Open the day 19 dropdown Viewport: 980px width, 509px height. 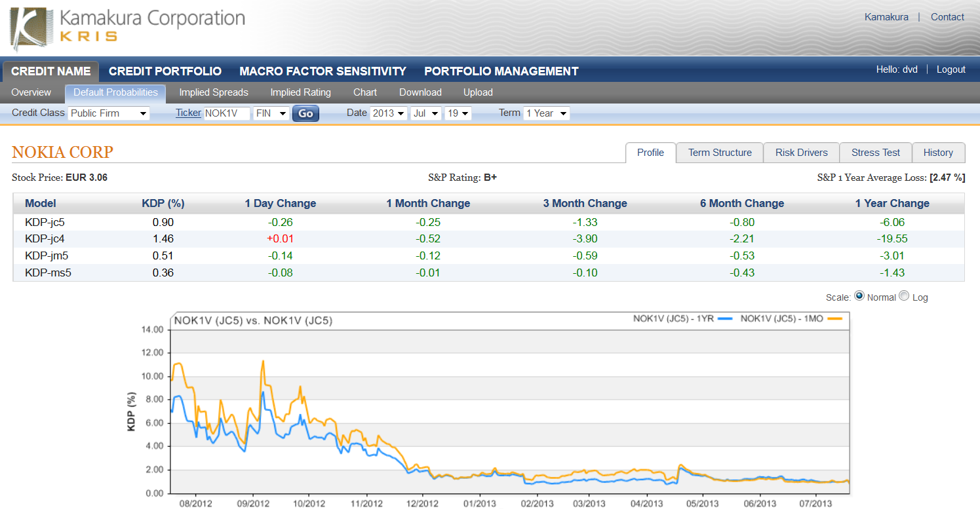coord(458,113)
